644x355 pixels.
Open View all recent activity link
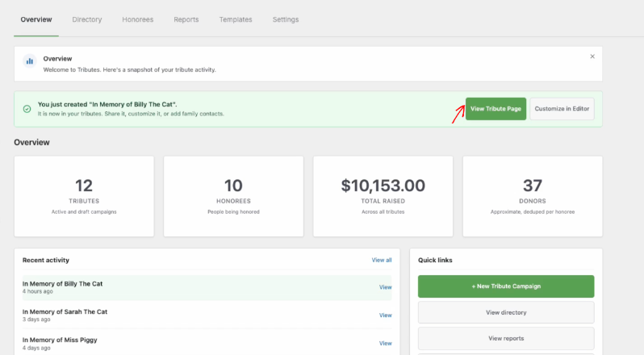click(382, 260)
